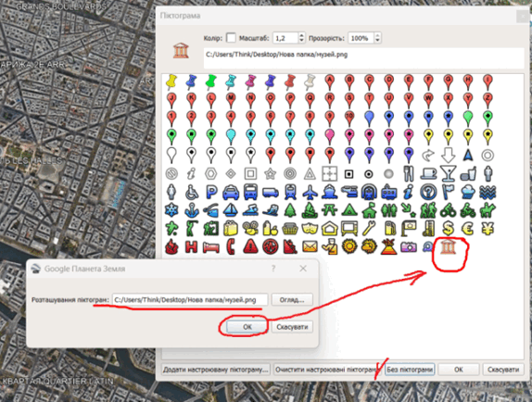The height and width of the screenshot is (402, 532).
Task: Select the blue parking P icon
Action: (x=211, y=192)
